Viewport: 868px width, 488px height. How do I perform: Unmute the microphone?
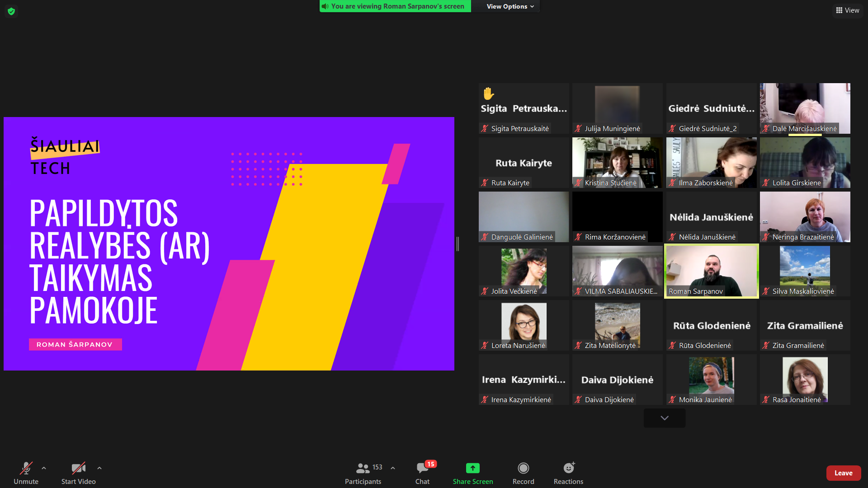(x=26, y=473)
